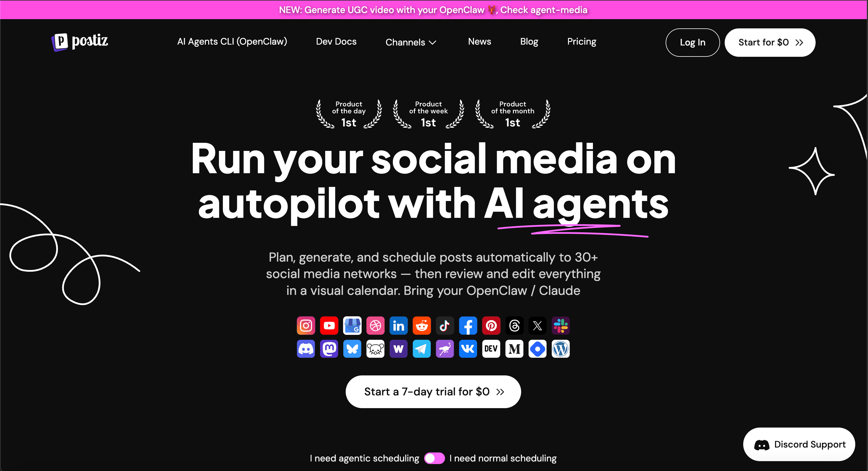This screenshot has width=868, height=471.
Task: Click the Nostr ostrich icon
Action: (x=445, y=348)
